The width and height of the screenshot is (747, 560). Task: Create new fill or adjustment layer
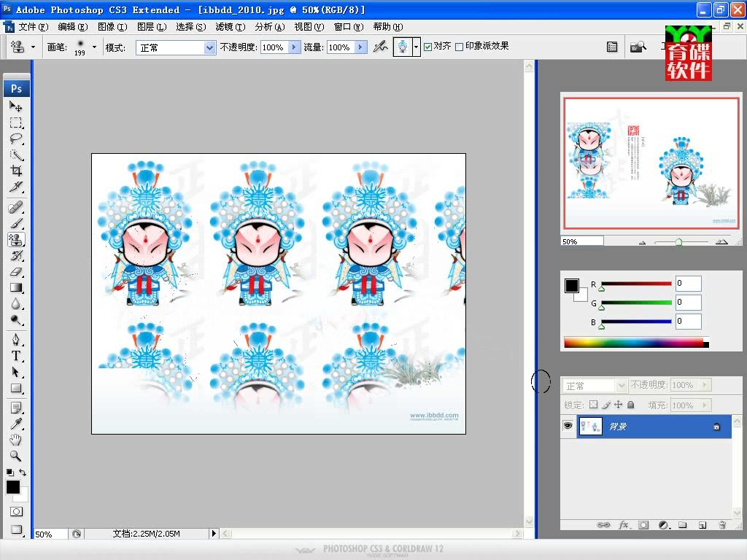tap(664, 525)
